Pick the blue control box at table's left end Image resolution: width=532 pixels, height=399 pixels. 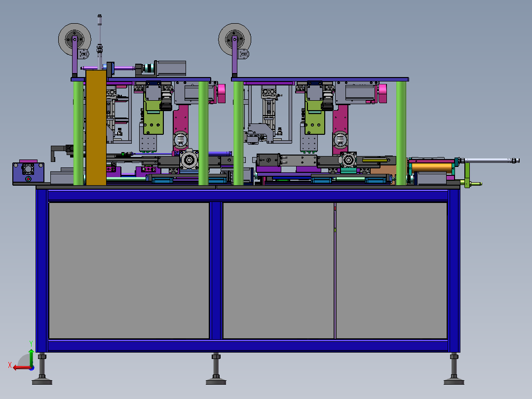28,172
